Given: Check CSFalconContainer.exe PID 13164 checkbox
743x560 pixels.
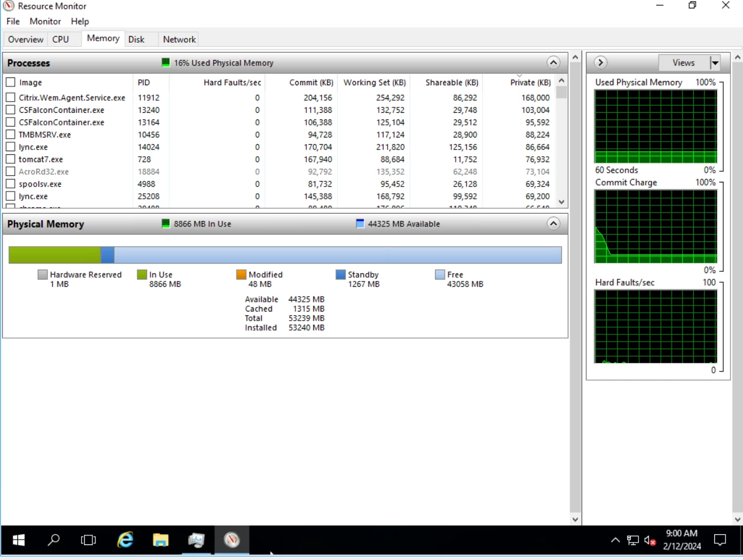Looking at the screenshot, I should point(10,122).
